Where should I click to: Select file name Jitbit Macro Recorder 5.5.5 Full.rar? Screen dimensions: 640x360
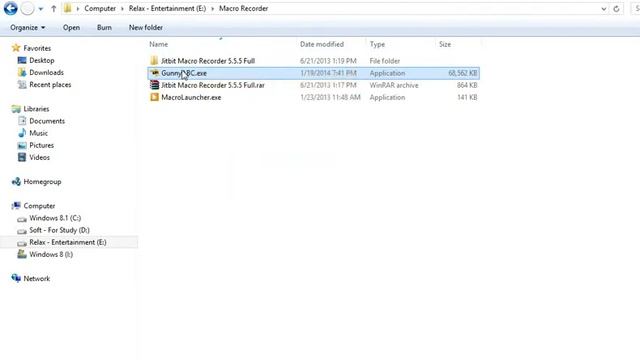point(213,85)
